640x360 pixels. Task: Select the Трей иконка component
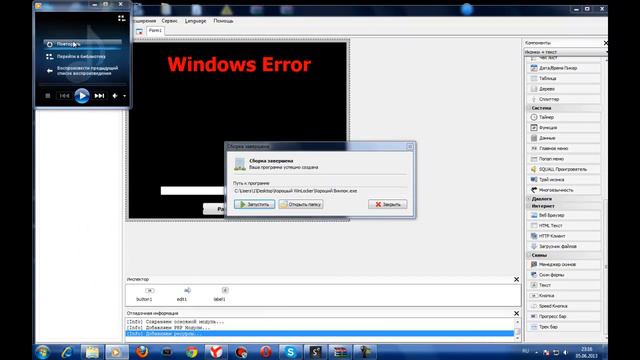coord(564,180)
